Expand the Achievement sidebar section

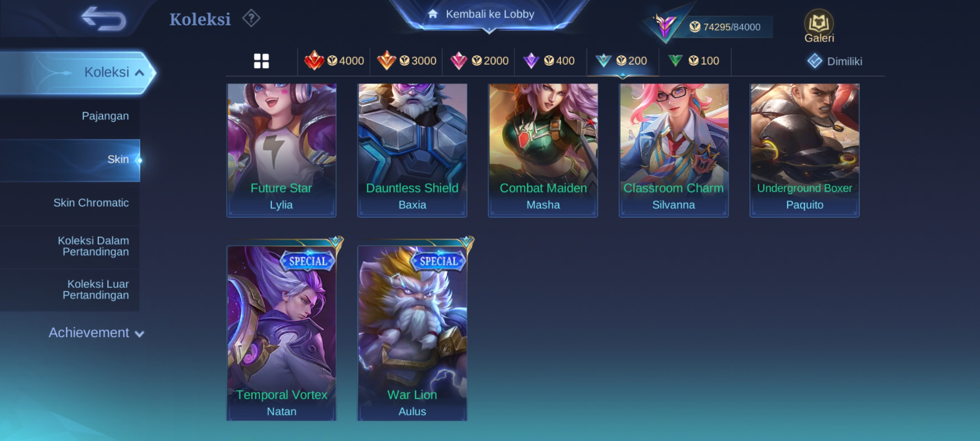point(96,333)
